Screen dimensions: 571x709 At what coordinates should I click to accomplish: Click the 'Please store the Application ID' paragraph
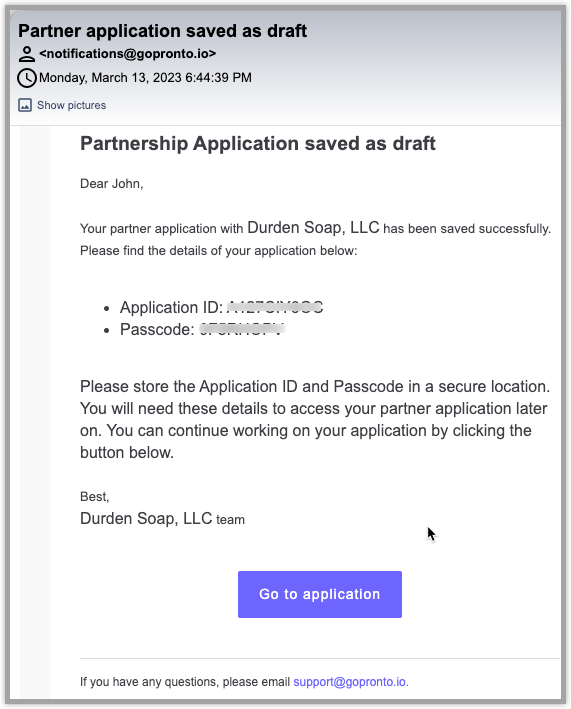click(x=315, y=419)
